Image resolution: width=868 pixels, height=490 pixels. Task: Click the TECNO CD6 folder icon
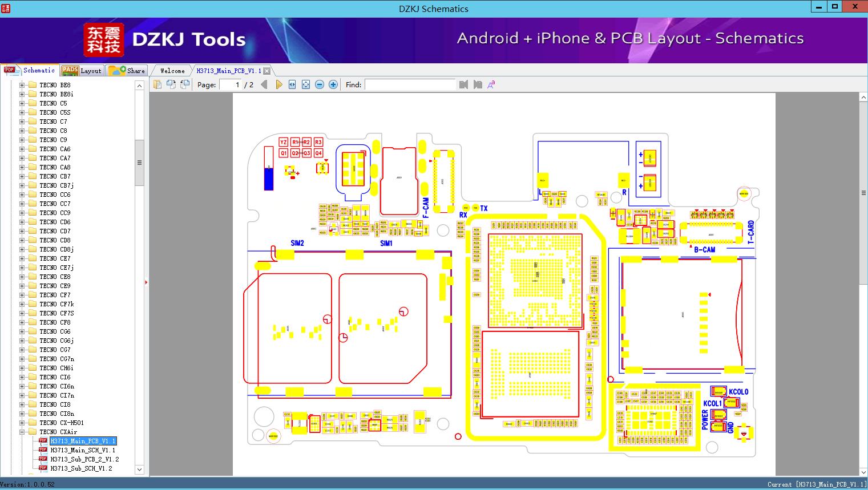(33, 222)
